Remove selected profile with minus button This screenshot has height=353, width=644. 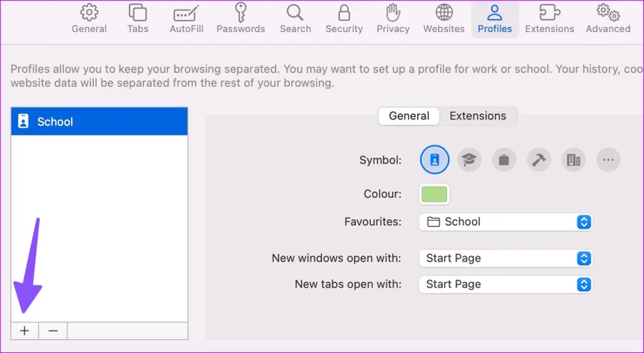(x=53, y=331)
